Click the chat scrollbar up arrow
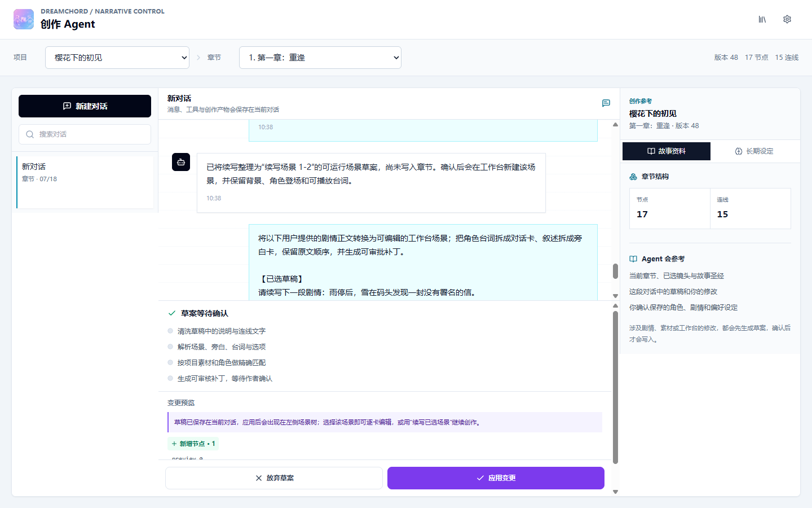Viewport: 812px width, 508px height. pos(615,125)
